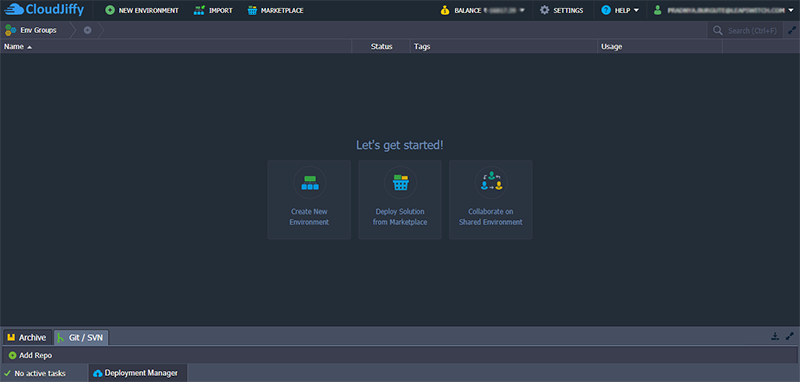Expand the Help dropdown menu
Screen dimensions: 800x382
coord(620,10)
